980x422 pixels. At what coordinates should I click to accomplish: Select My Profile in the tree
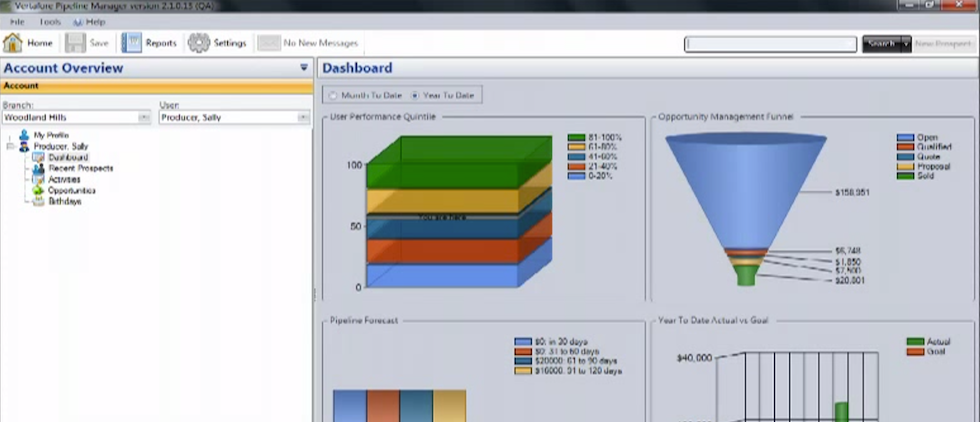click(x=51, y=135)
